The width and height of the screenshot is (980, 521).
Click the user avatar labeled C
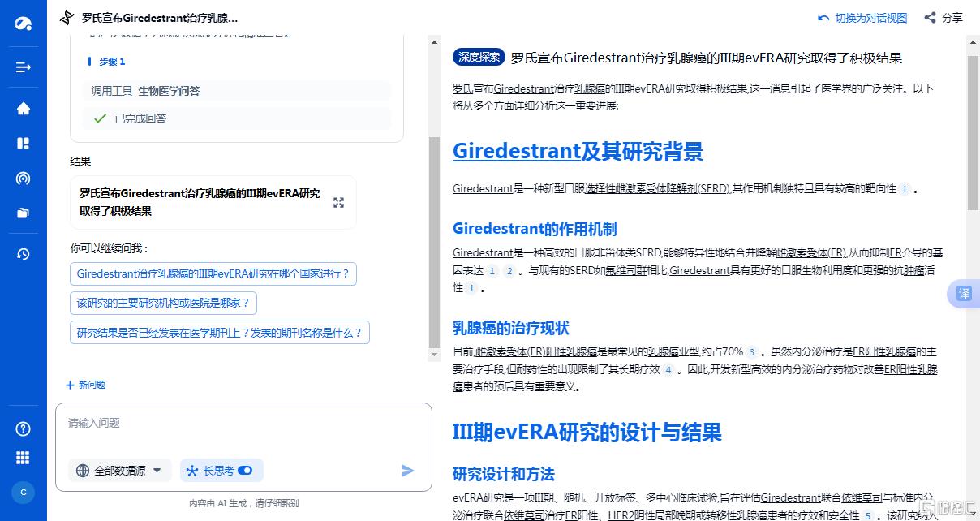23,492
